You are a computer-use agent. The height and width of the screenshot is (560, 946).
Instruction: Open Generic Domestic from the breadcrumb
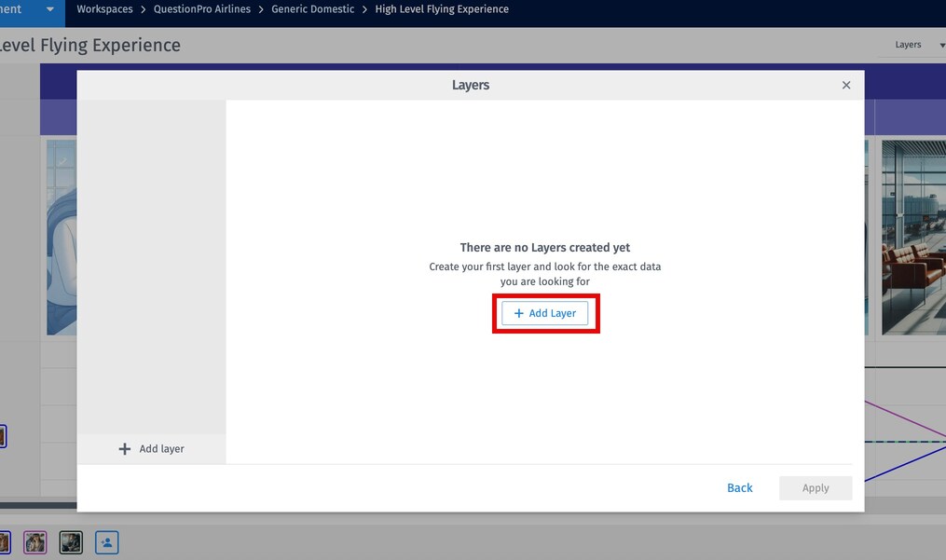pos(311,8)
